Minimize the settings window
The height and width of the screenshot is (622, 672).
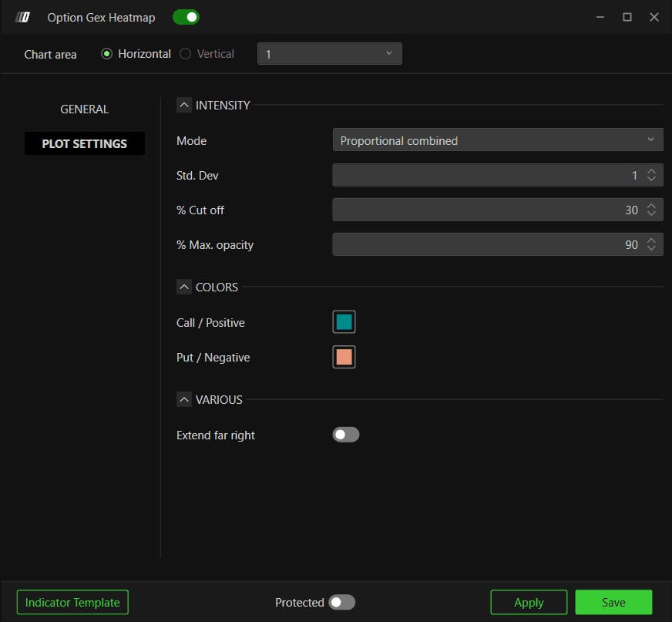coord(600,17)
